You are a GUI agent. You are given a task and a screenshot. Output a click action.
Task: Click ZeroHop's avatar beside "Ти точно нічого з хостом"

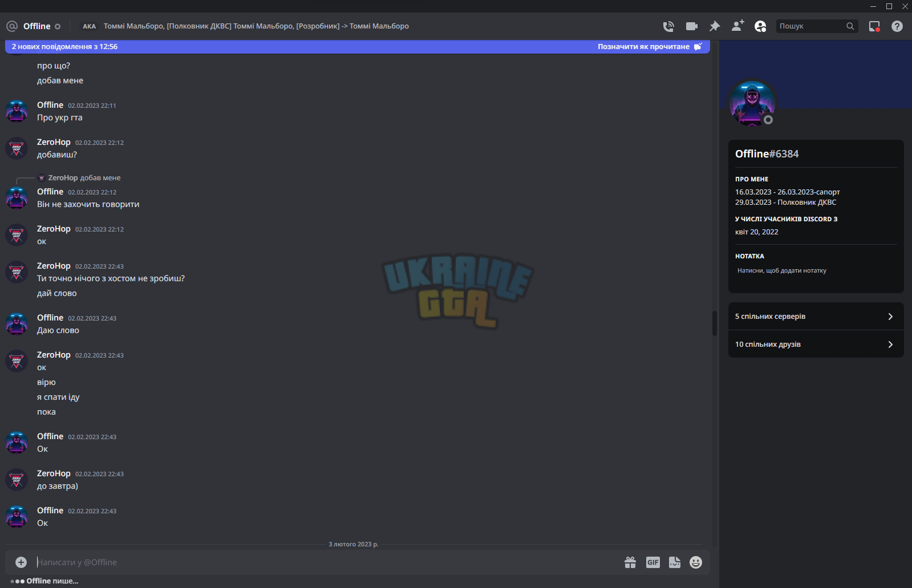pos(17,272)
